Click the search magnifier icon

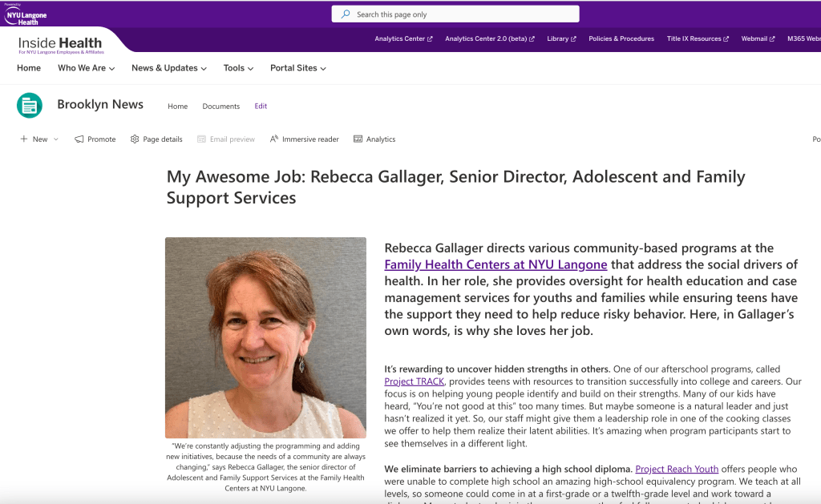tap(346, 14)
